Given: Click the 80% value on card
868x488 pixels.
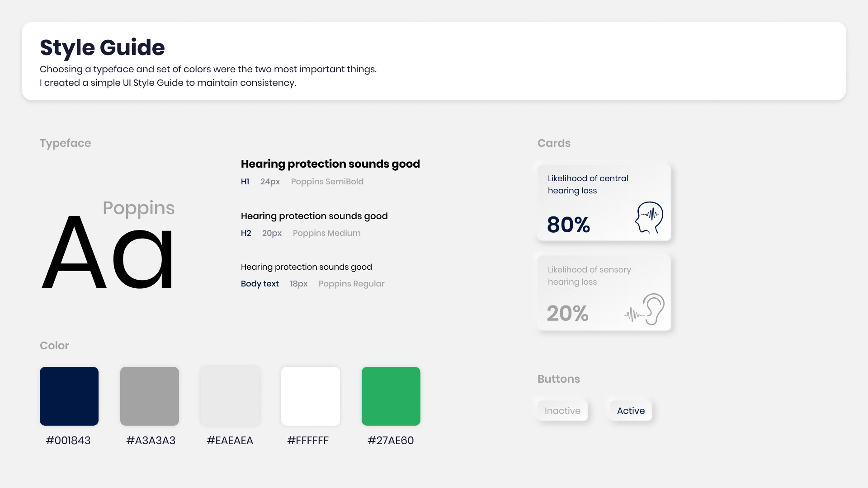Looking at the screenshot, I should point(568,225).
